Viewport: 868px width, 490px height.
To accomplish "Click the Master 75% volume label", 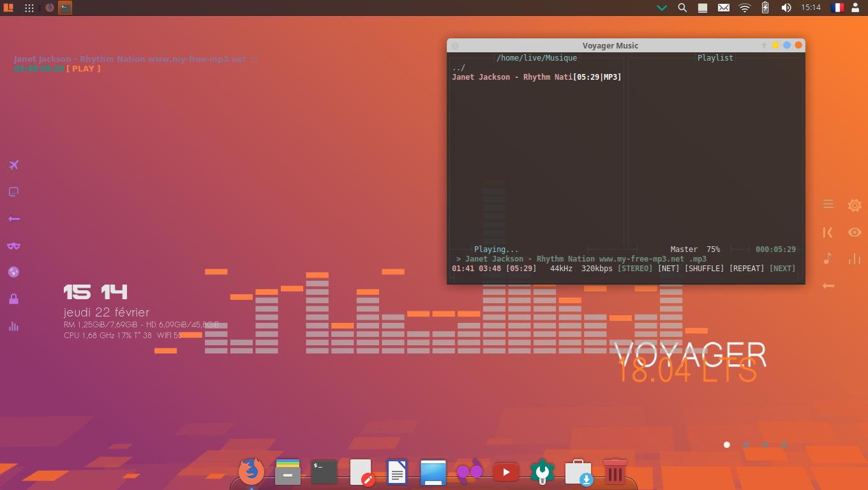I will pos(695,249).
